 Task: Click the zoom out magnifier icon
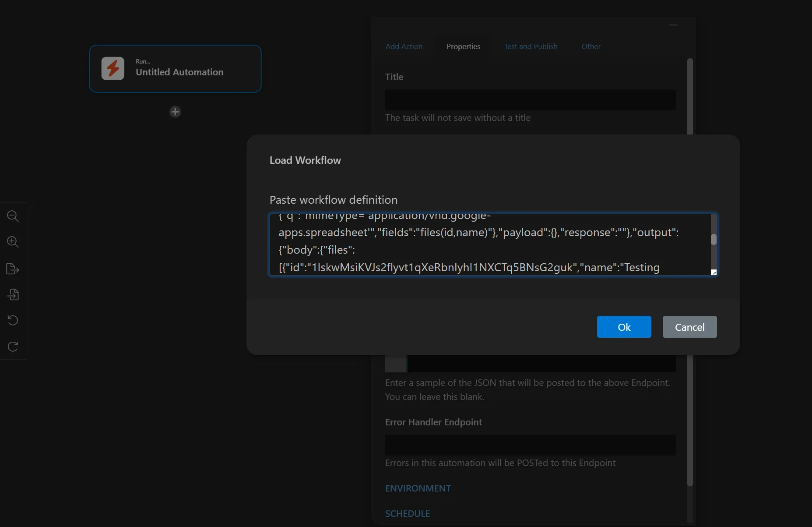click(x=13, y=216)
